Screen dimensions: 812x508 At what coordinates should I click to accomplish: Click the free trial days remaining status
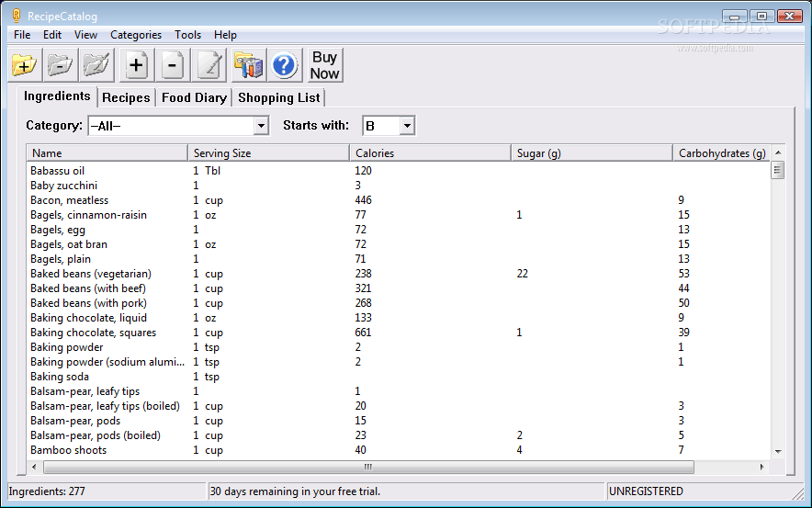tap(295, 491)
